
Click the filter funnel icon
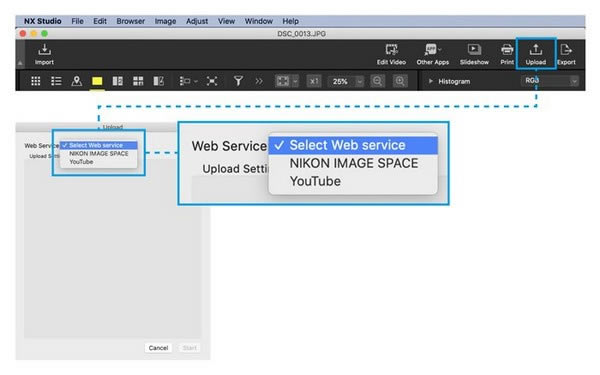click(238, 81)
